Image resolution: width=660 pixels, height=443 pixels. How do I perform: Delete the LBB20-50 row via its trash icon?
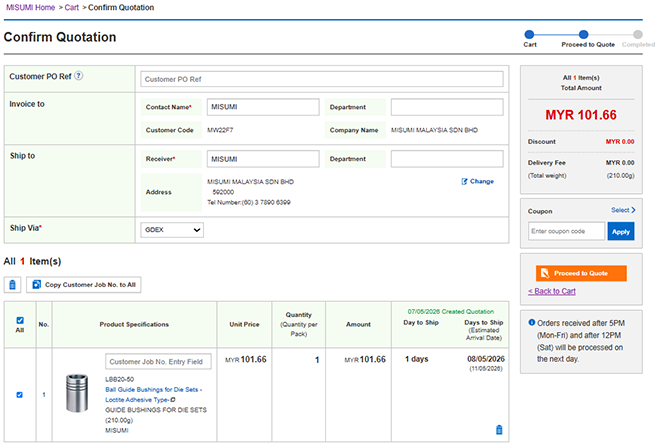coord(499,430)
